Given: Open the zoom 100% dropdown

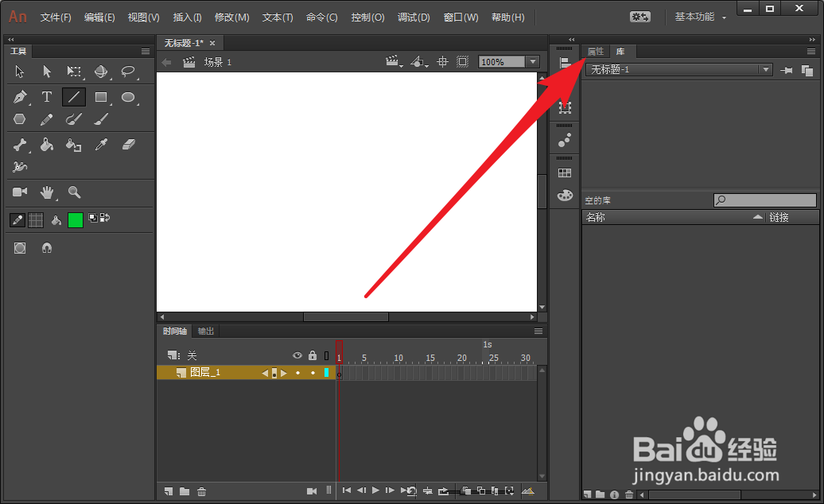Looking at the screenshot, I should pyautogui.click(x=533, y=62).
